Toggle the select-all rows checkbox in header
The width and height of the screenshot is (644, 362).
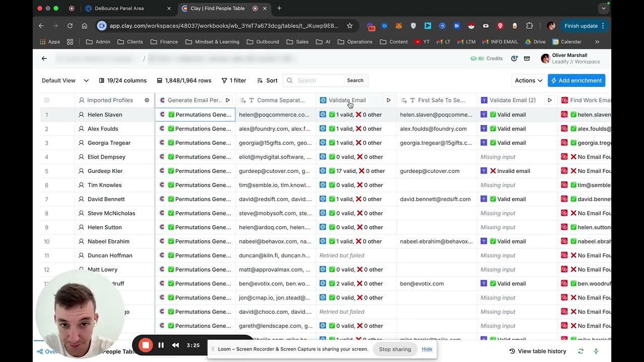point(47,101)
